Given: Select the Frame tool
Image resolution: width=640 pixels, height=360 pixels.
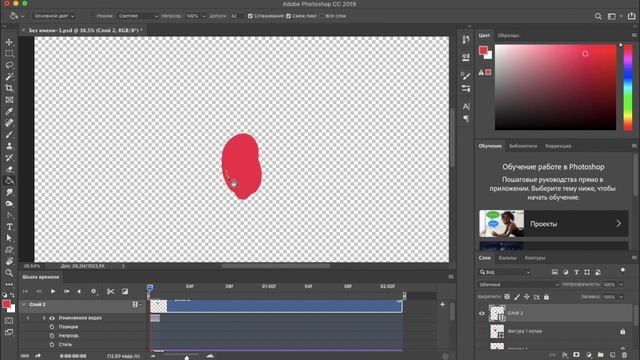Looking at the screenshot, I should (x=9, y=100).
